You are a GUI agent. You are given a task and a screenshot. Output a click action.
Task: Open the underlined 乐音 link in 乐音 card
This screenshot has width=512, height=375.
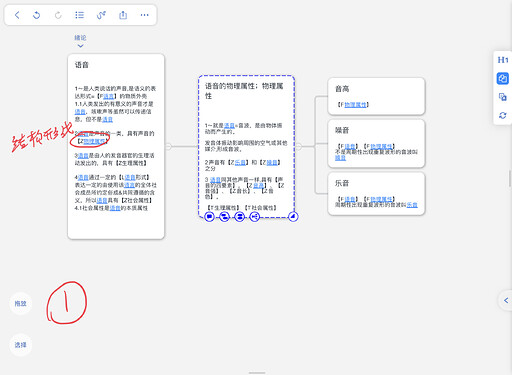(412, 205)
